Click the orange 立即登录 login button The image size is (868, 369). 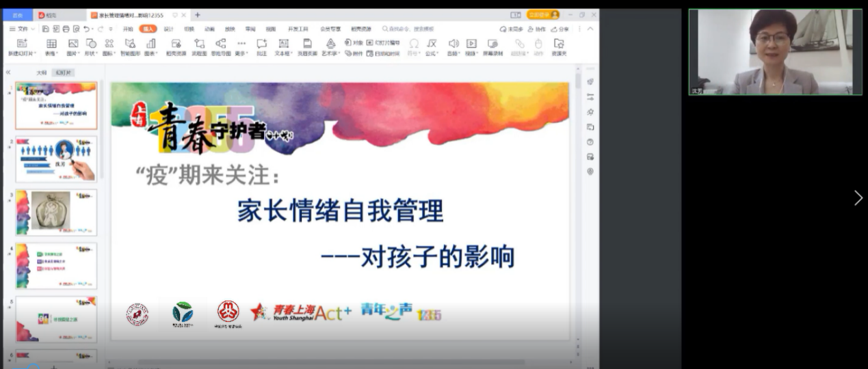(x=544, y=14)
